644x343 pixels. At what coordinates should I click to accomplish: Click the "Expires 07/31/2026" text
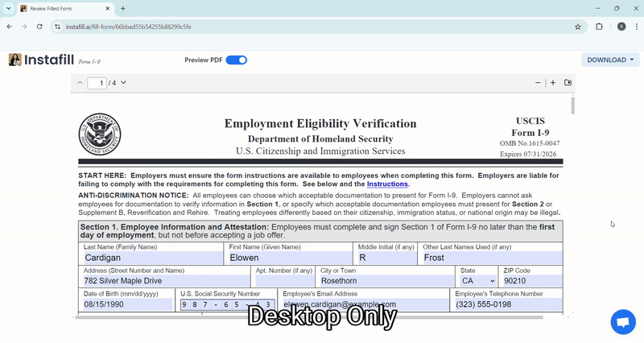(x=528, y=154)
